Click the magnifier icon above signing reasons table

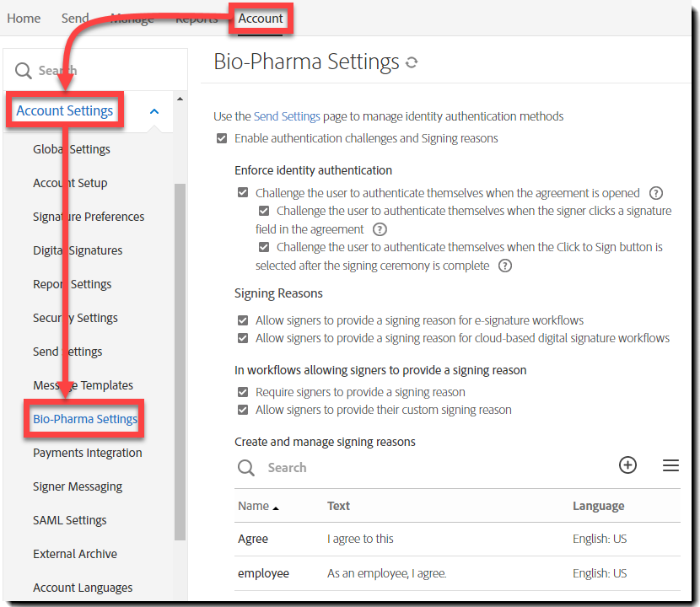246,468
